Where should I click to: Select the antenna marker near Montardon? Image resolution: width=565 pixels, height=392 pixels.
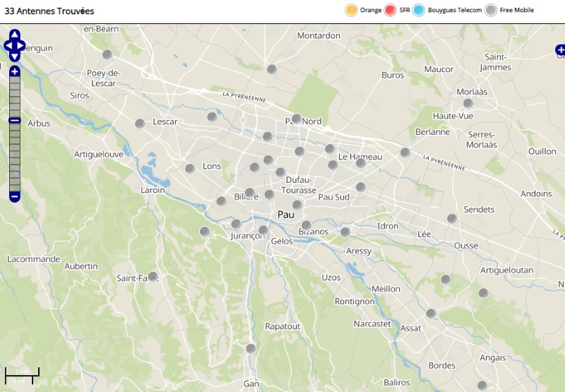tap(272, 69)
